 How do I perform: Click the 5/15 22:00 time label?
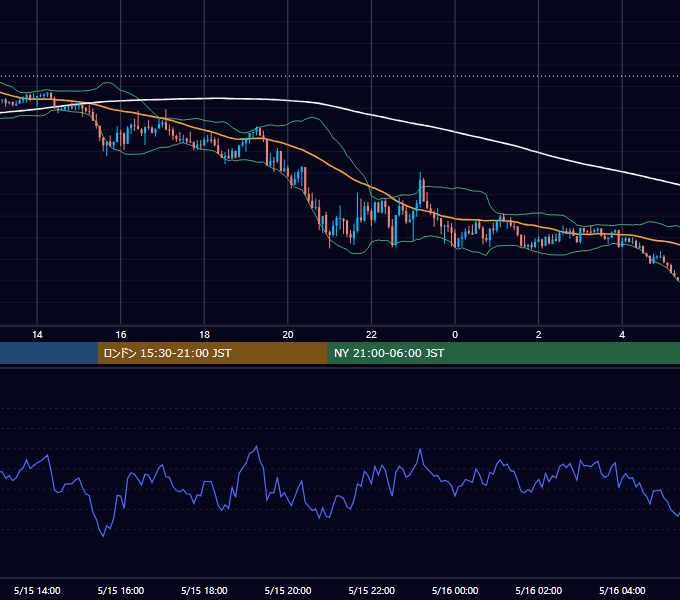pyautogui.click(x=372, y=590)
